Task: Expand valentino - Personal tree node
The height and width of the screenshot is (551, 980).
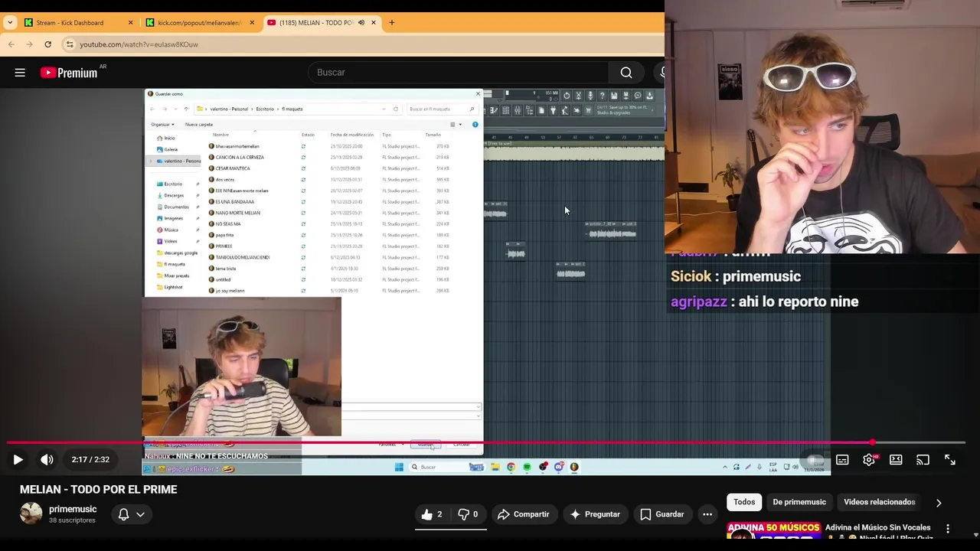Action: [151, 161]
